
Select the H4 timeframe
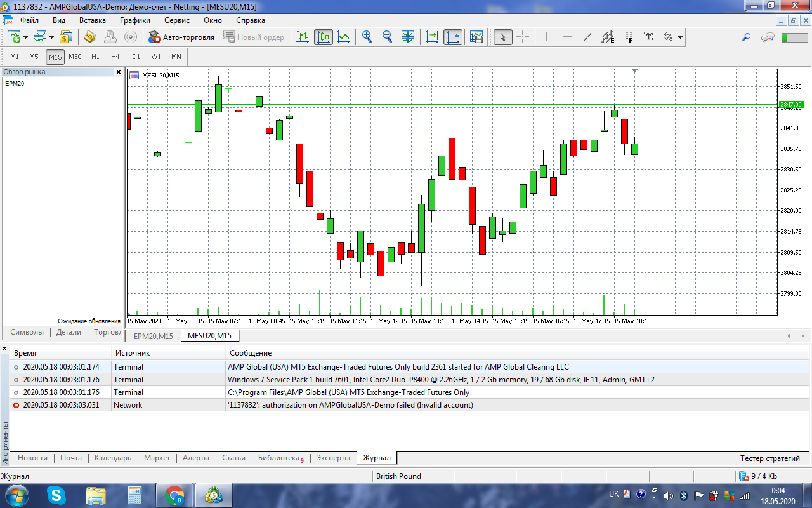tap(115, 57)
